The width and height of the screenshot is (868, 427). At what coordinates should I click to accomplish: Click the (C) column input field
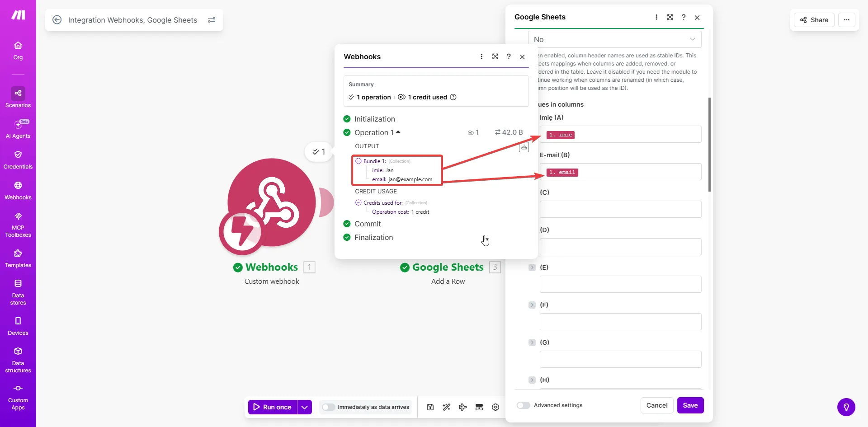click(x=621, y=209)
